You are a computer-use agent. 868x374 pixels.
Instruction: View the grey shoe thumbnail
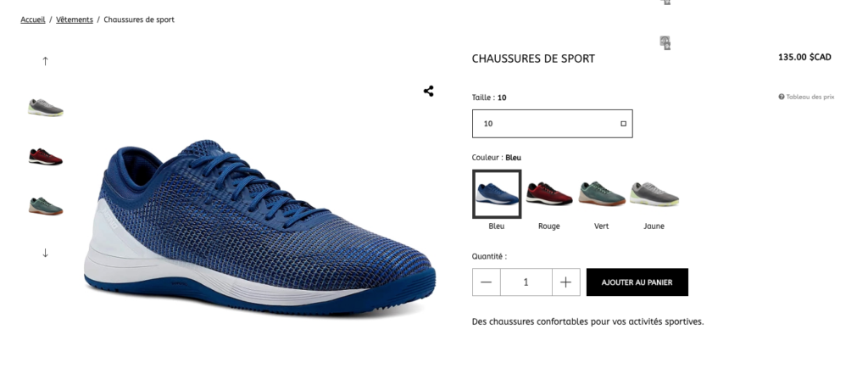(46, 107)
